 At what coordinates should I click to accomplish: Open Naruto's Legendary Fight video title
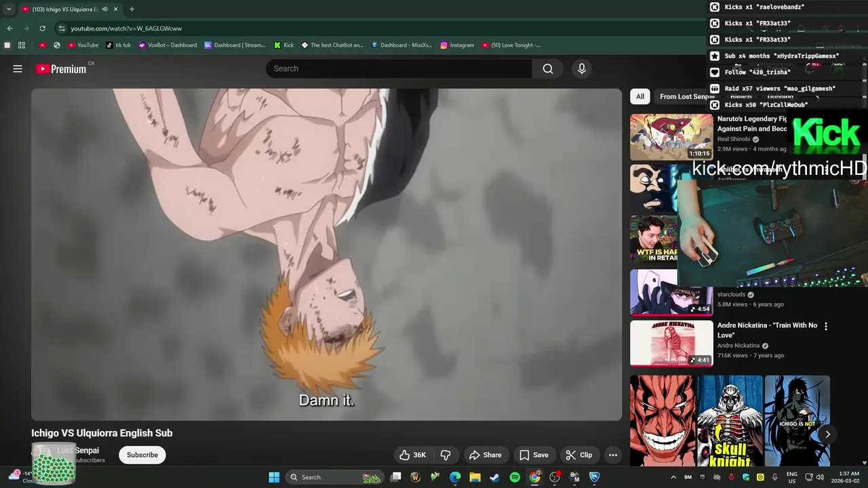pyautogui.click(x=752, y=123)
